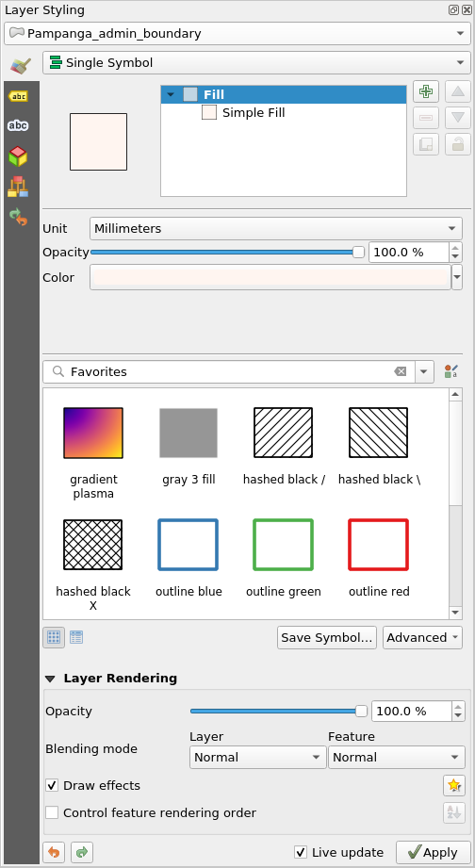Open the Style Manager icon
This screenshot has height=868, width=475.
[x=450, y=371]
